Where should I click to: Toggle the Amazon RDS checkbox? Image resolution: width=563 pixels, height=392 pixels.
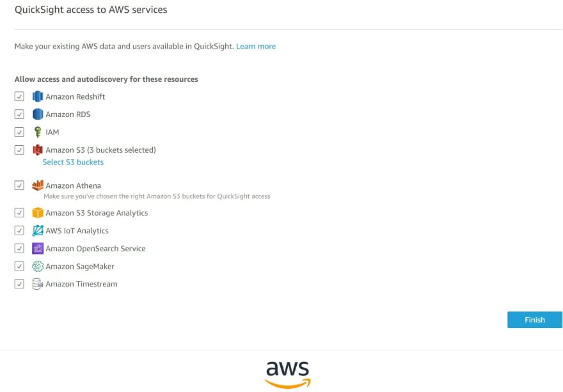19,114
